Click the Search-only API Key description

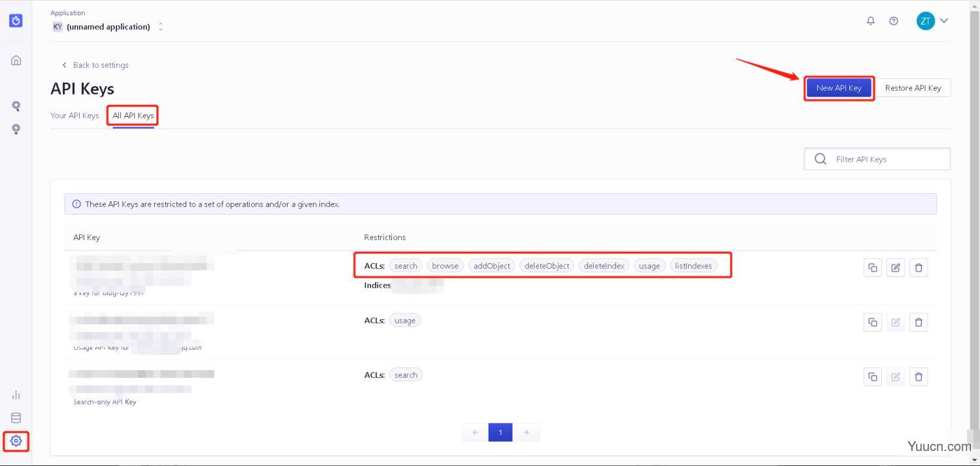point(105,402)
